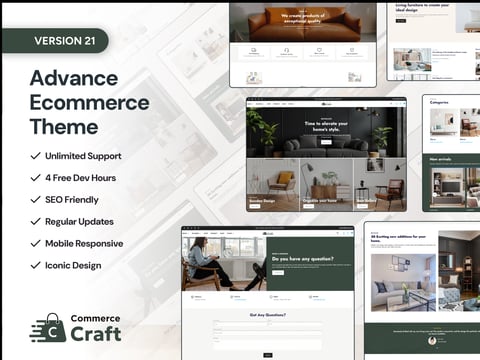Screen dimensions: 480x360
Task: Click the checkmark next to SEO Friendly
Action: (x=35, y=199)
